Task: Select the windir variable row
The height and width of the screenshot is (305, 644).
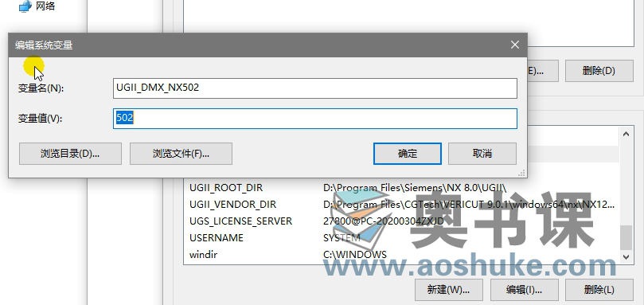Action: point(401,255)
